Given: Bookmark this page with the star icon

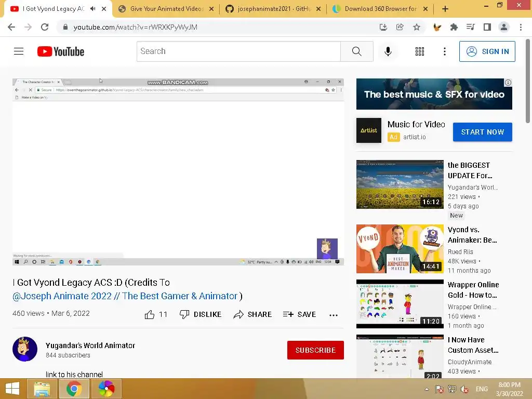Looking at the screenshot, I should point(417,27).
